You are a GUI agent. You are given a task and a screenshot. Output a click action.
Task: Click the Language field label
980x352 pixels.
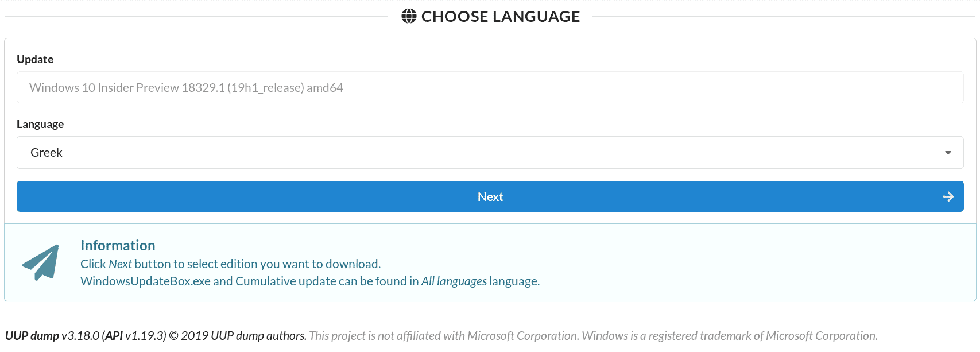pos(40,124)
